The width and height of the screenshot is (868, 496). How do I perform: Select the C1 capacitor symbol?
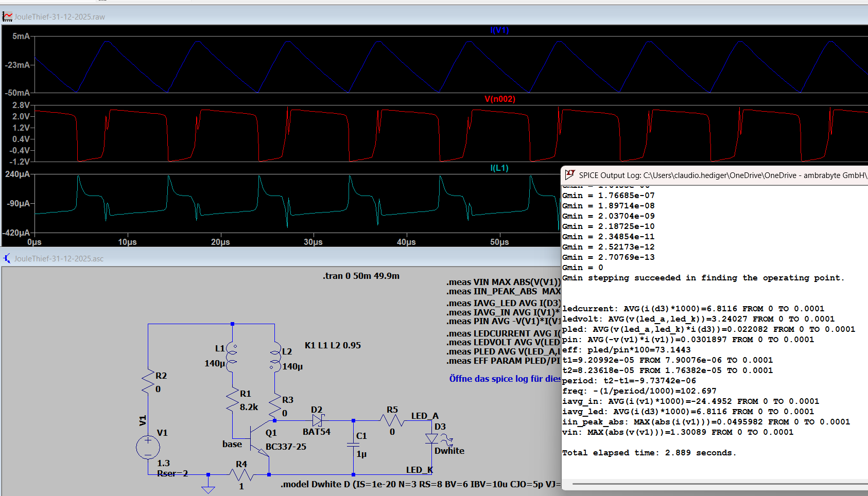tap(353, 444)
